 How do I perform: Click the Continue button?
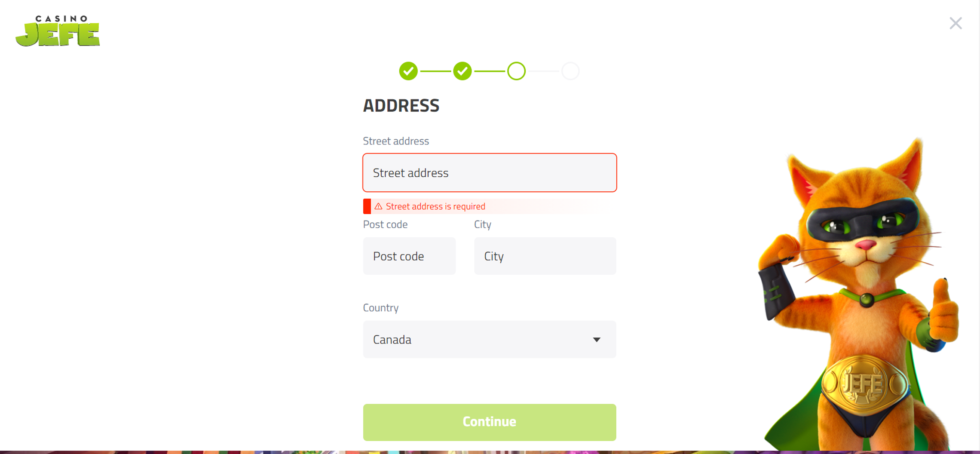[490, 422]
